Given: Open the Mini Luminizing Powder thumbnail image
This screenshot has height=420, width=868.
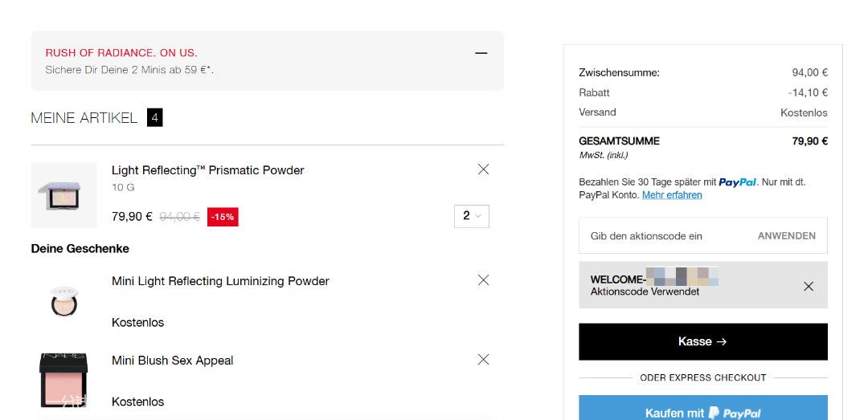Looking at the screenshot, I should pyautogui.click(x=63, y=300).
